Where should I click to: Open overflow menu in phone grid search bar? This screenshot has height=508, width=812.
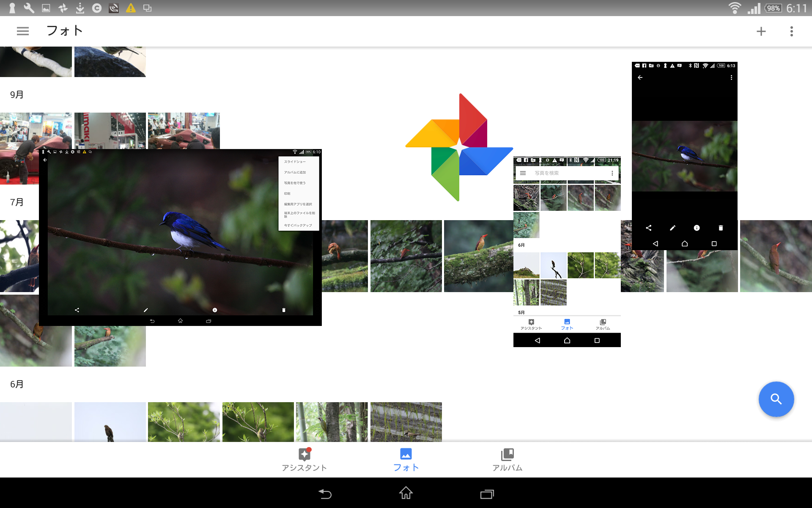click(x=612, y=173)
